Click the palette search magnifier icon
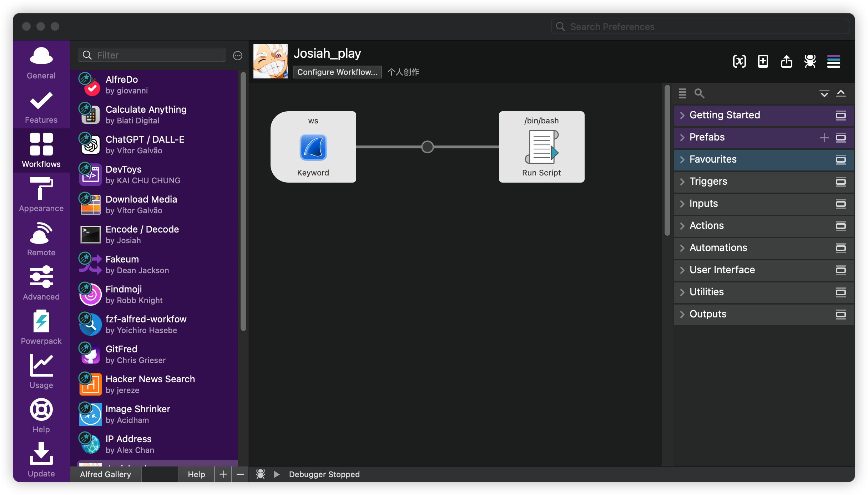The width and height of the screenshot is (868, 495). 699,93
